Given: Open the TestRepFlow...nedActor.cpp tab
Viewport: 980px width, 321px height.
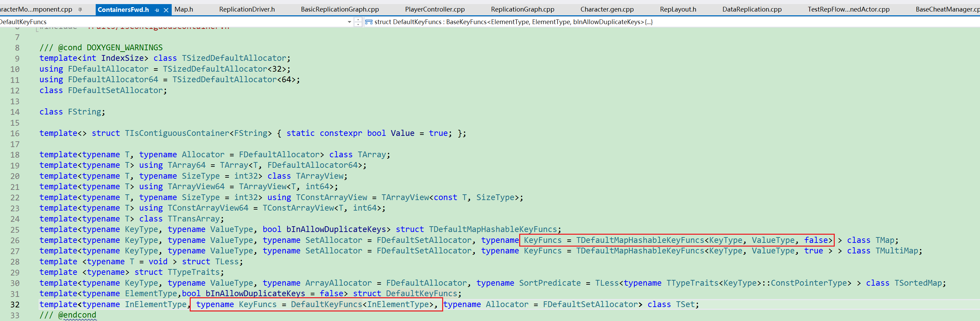Looking at the screenshot, I should click(848, 10).
